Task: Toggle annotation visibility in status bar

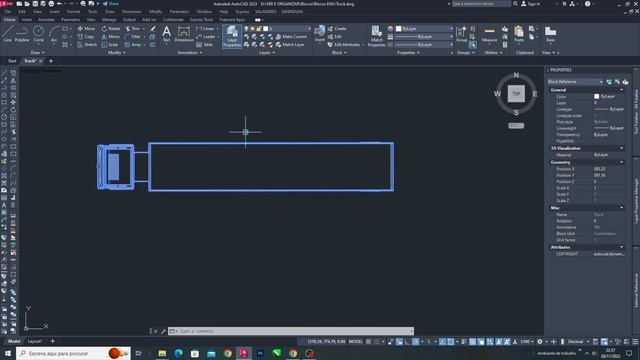Action: click(498, 342)
